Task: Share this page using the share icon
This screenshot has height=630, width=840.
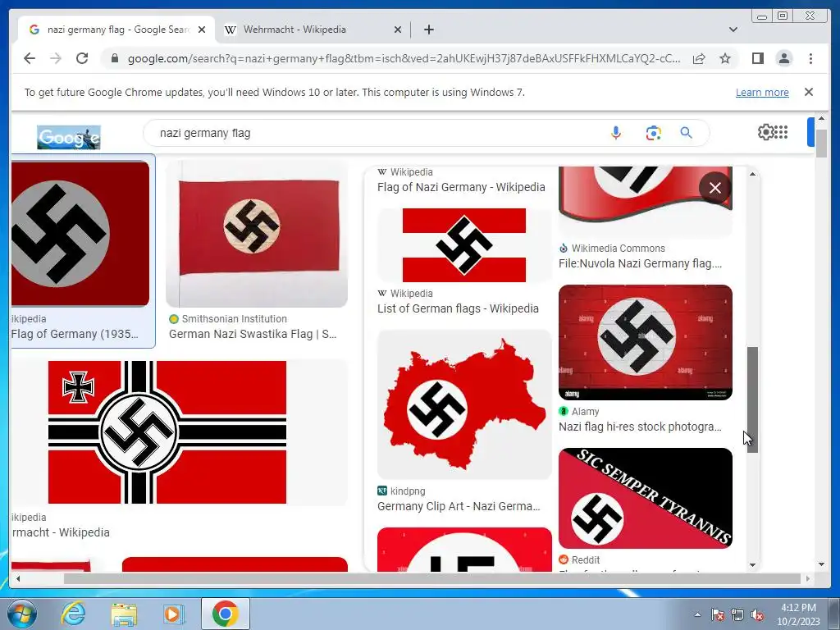Action: [x=699, y=58]
